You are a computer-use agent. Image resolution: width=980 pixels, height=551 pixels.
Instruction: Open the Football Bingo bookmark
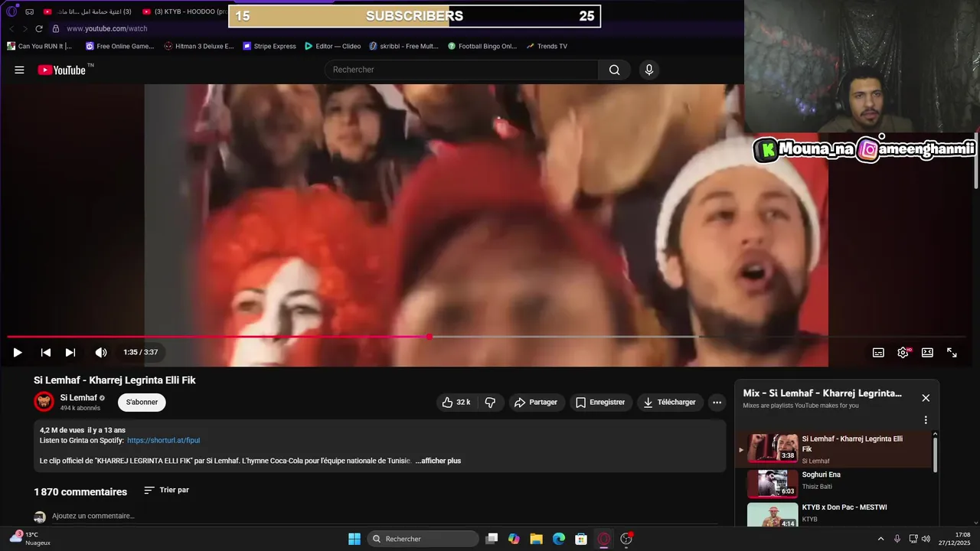coord(482,46)
